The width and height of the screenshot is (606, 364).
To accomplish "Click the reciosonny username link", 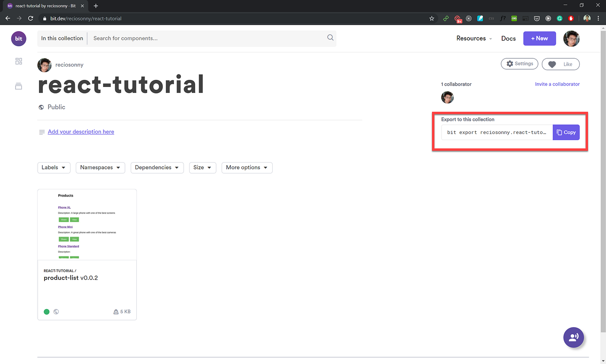I will tap(69, 65).
